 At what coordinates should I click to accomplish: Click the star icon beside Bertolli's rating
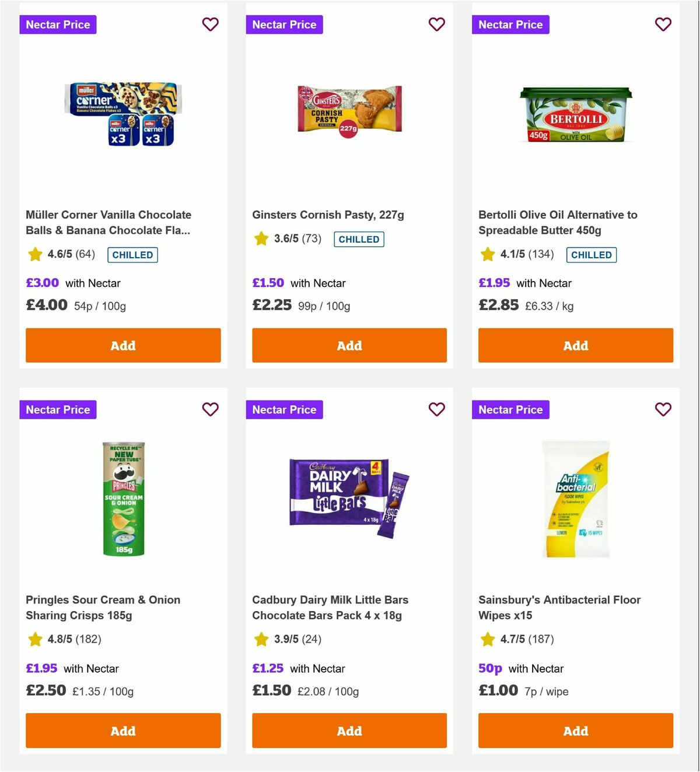[x=487, y=254]
